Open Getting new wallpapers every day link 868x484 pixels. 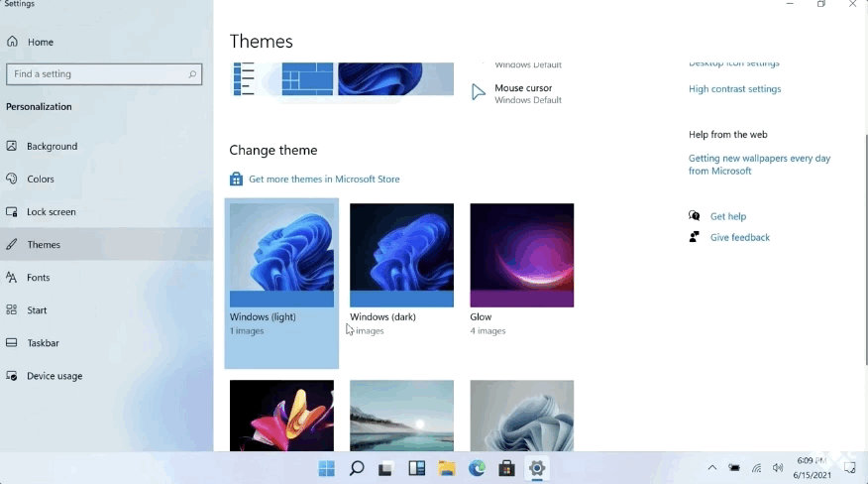click(759, 165)
